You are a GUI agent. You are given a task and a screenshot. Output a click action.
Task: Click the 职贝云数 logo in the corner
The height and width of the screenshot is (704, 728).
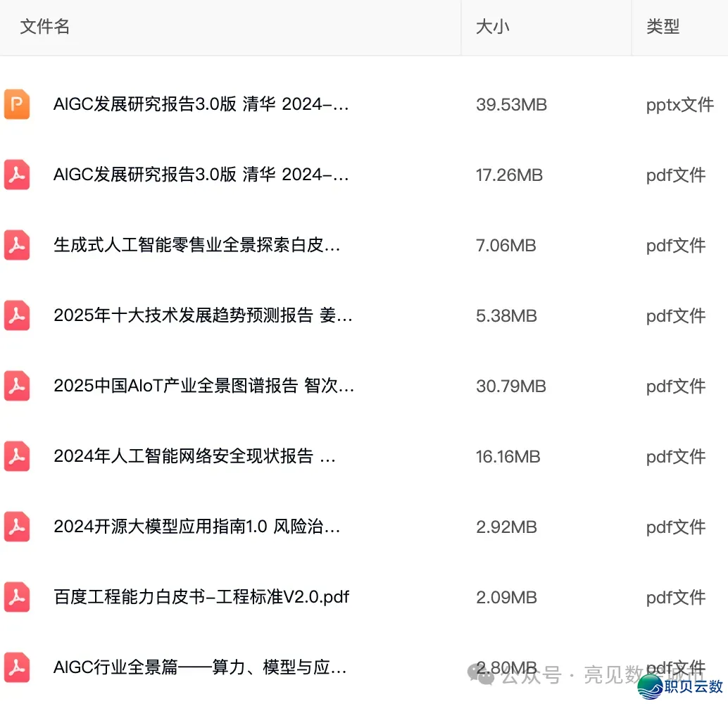pos(681,686)
